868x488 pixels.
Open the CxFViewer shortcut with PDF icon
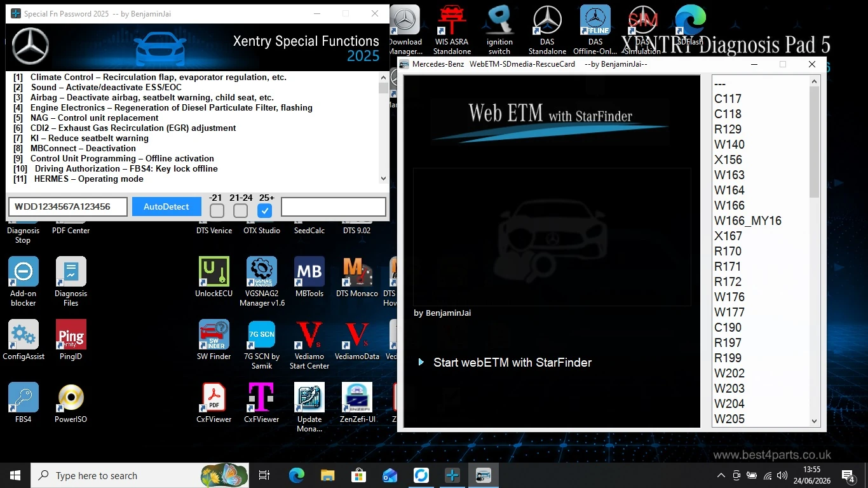214,403
